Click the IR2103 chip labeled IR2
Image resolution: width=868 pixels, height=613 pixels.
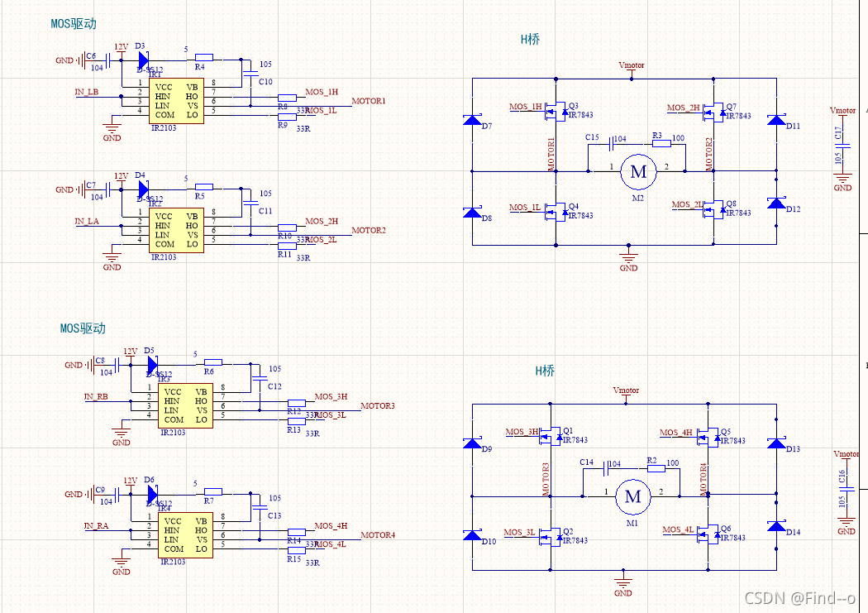[176, 230]
